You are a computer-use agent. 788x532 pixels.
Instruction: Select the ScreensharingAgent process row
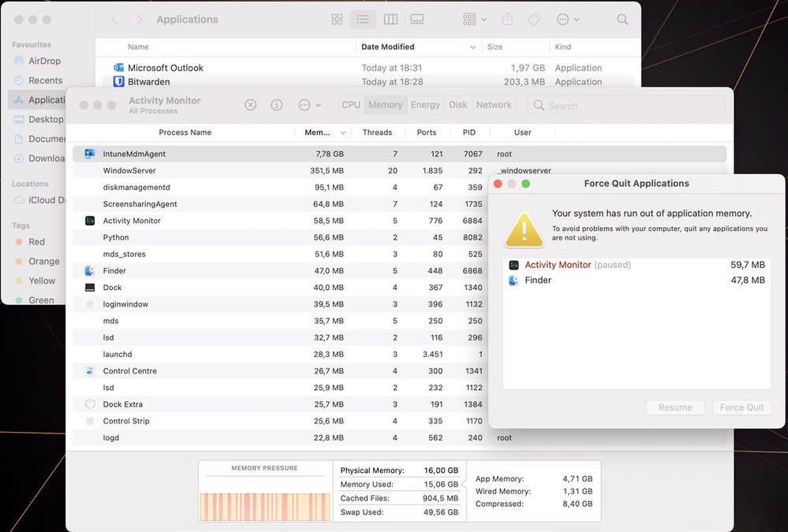click(281, 204)
